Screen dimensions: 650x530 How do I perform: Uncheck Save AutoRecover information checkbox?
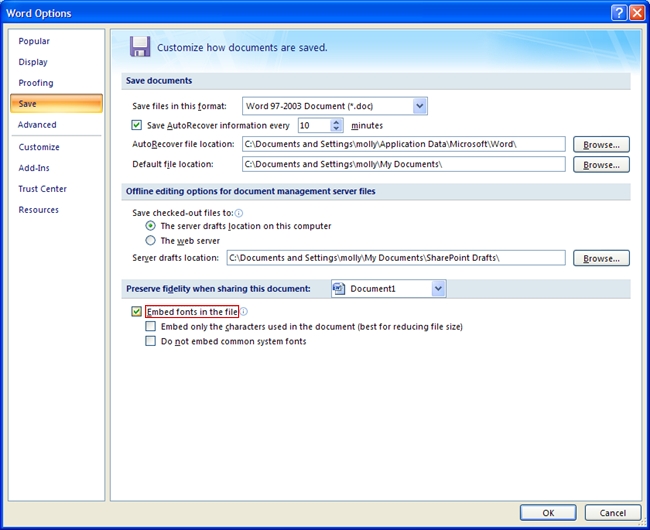click(x=137, y=126)
